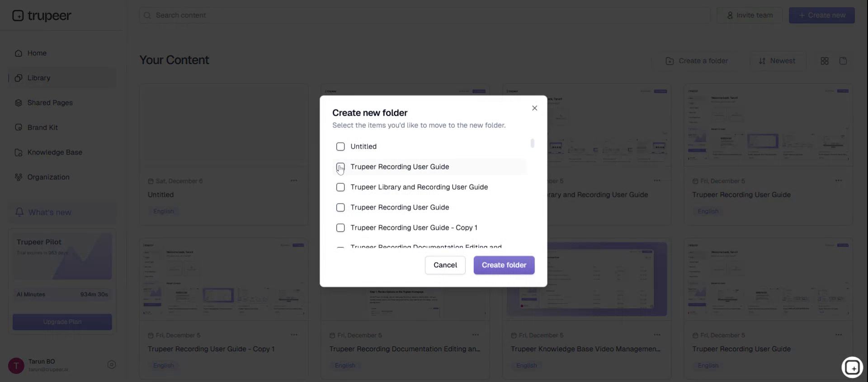This screenshot has height=382, width=868.
Task: Click AI Minutes usage label
Action: [31, 294]
